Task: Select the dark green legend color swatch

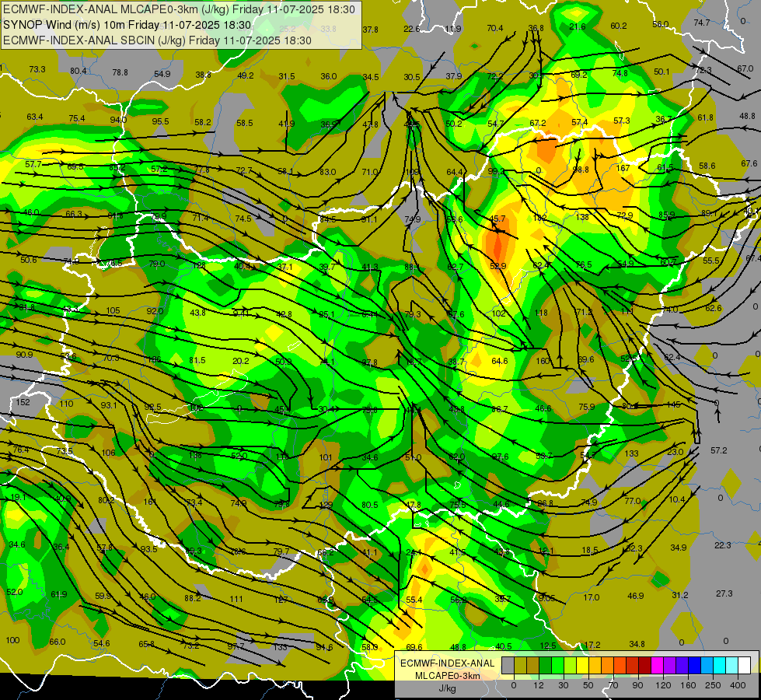Action: [x=545, y=665]
